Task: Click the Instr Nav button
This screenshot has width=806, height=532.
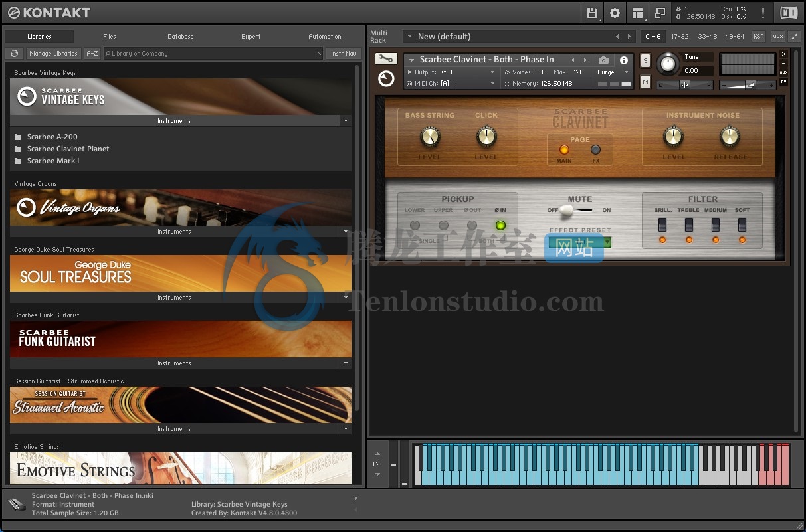Action: [344, 54]
